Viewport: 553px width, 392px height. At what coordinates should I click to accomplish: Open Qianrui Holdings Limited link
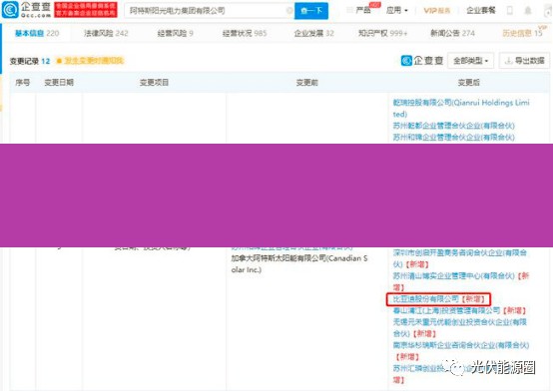pyautogui.click(x=461, y=108)
